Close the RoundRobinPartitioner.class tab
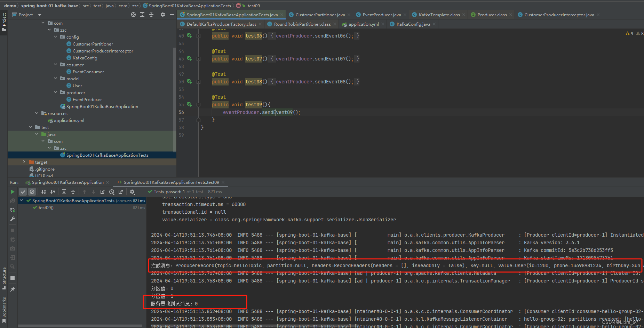Image resolution: width=644 pixels, height=328 pixels. (x=335, y=24)
